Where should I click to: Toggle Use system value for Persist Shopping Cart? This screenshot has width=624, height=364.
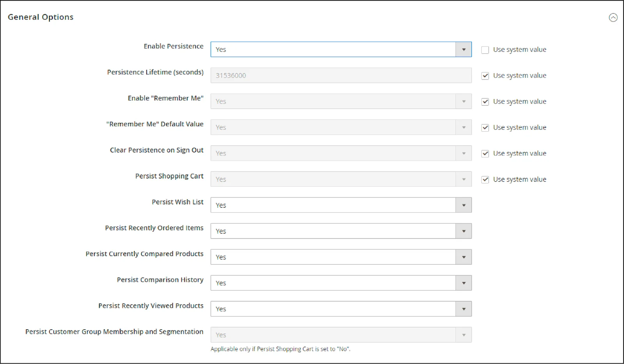[x=485, y=180]
